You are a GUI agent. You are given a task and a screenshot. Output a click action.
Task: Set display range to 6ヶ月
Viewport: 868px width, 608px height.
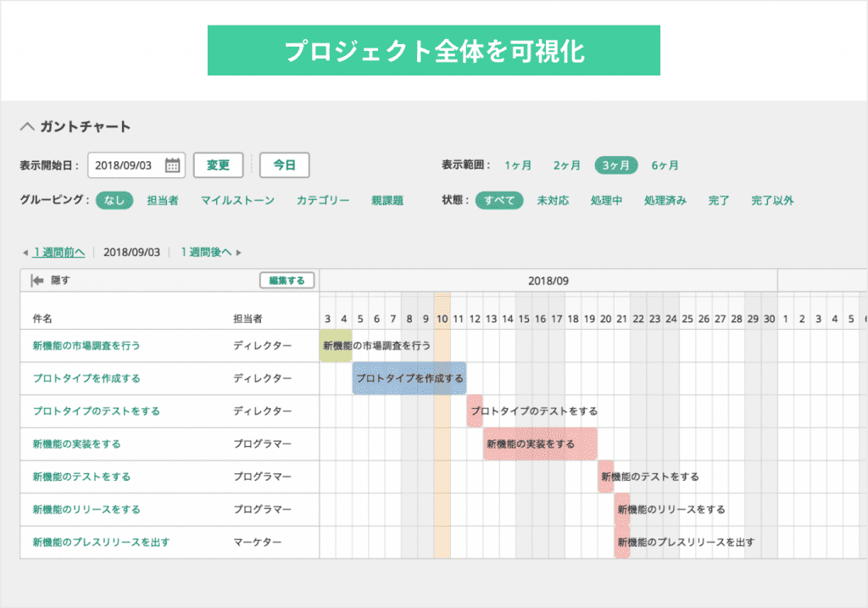[665, 165]
